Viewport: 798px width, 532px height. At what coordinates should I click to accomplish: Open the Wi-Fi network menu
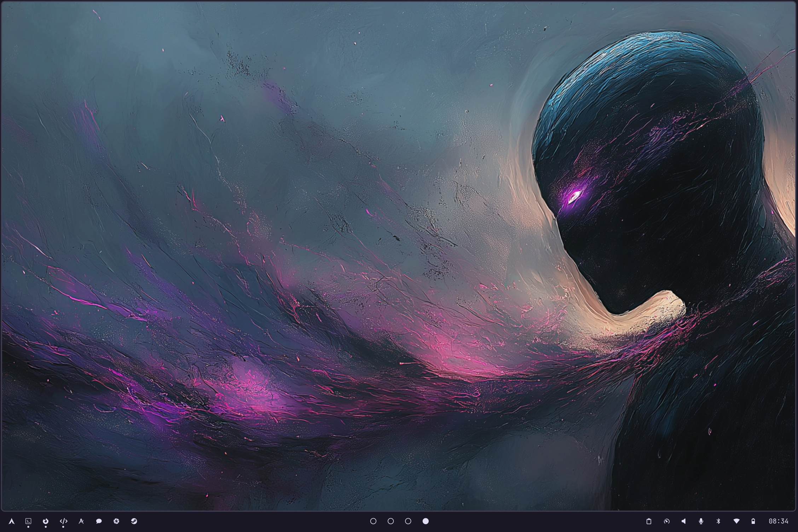coord(736,521)
